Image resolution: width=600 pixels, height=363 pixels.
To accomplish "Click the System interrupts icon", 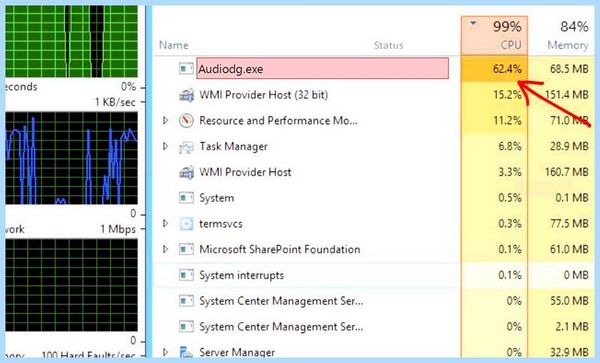I will [x=186, y=275].
